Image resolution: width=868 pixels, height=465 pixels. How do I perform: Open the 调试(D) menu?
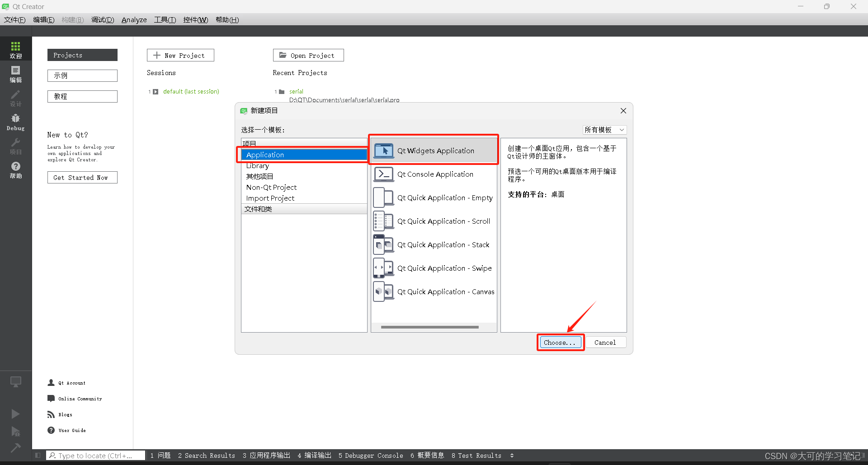103,19
